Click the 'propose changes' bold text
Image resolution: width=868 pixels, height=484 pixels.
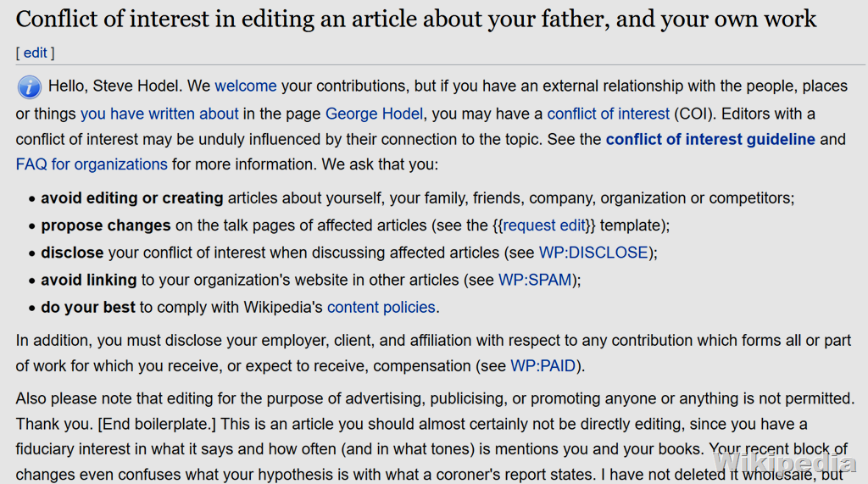point(106,225)
